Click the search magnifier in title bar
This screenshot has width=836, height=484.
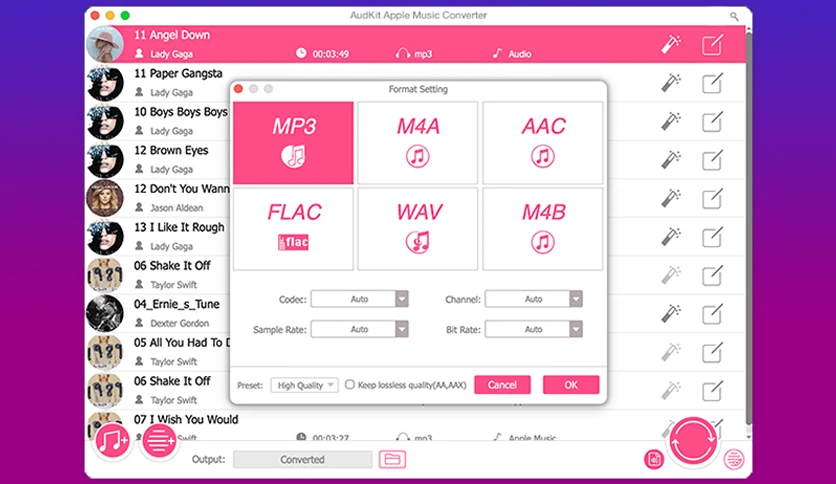(x=734, y=17)
